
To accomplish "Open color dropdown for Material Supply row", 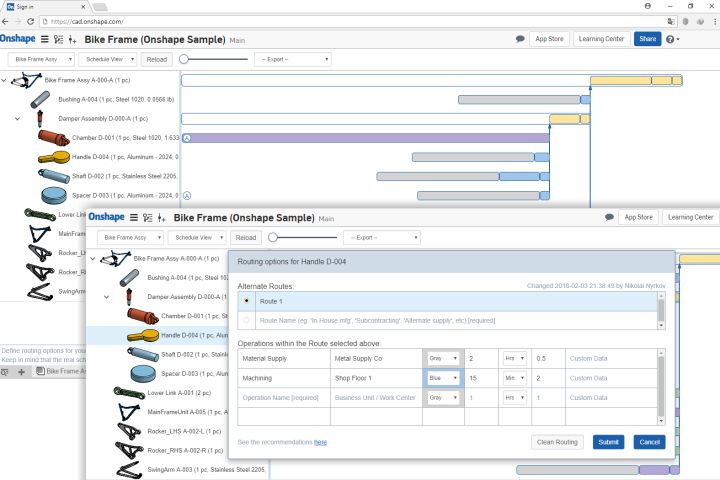I will 443,358.
